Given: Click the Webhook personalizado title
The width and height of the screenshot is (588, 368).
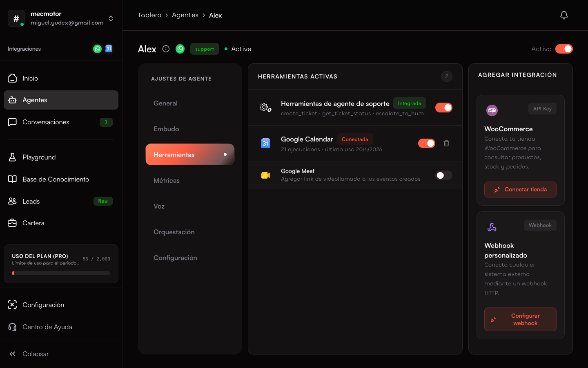Looking at the screenshot, I should (x=506, y=250).
